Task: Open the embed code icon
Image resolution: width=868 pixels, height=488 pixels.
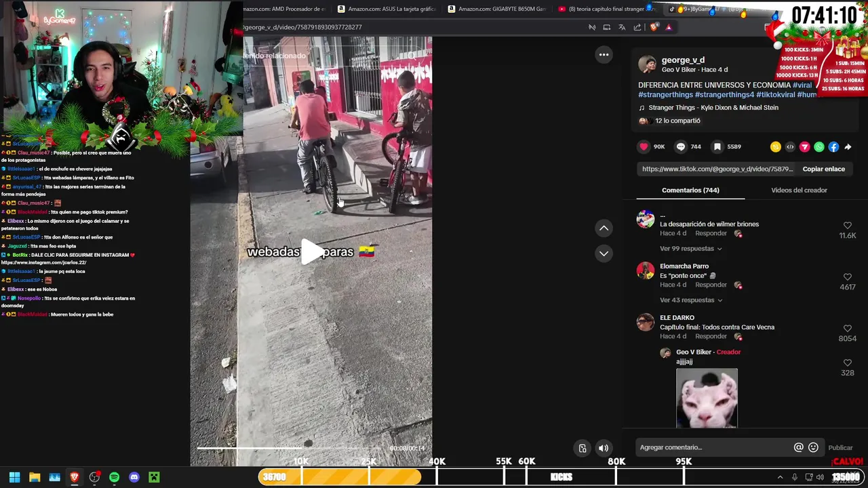Action: 790,146
